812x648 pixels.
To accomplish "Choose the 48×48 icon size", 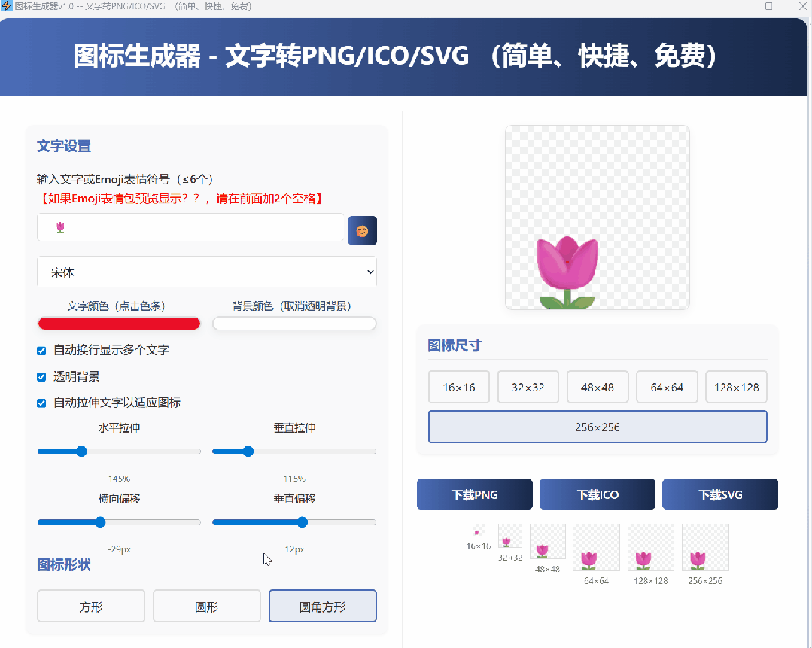I will click(x=598, y=387).
